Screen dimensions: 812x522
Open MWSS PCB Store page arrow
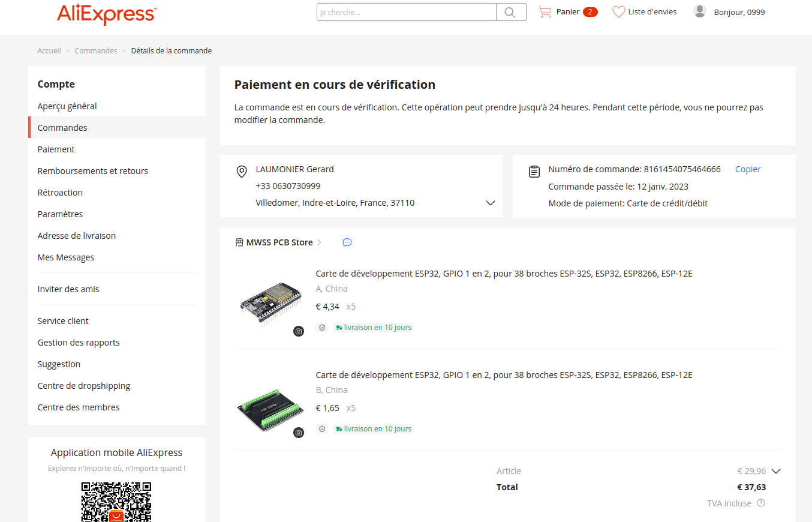320,242
